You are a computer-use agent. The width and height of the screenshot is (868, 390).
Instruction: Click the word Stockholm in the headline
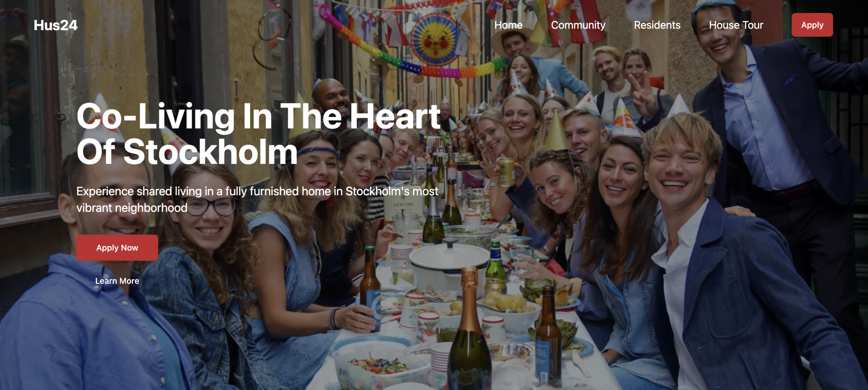[x=210, y=152]
